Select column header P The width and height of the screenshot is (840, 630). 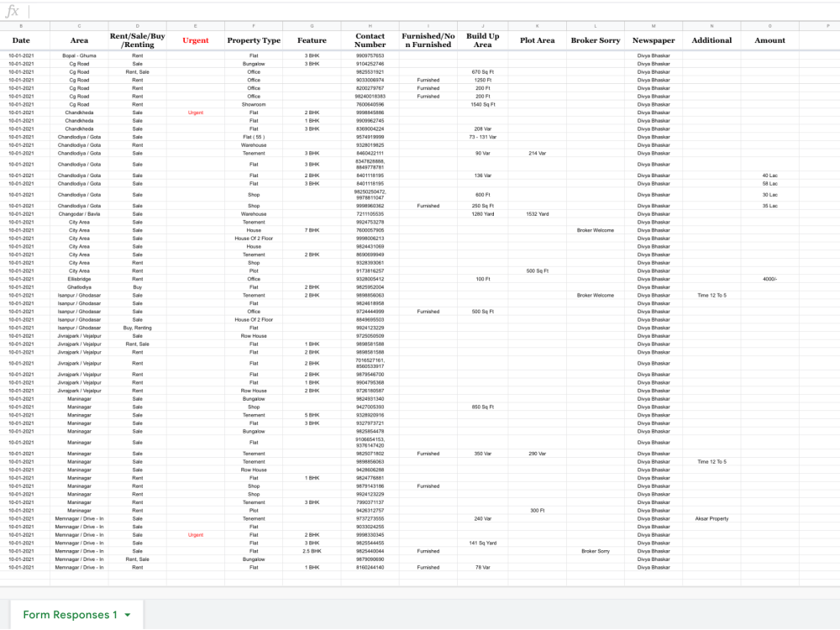point(822,24)
